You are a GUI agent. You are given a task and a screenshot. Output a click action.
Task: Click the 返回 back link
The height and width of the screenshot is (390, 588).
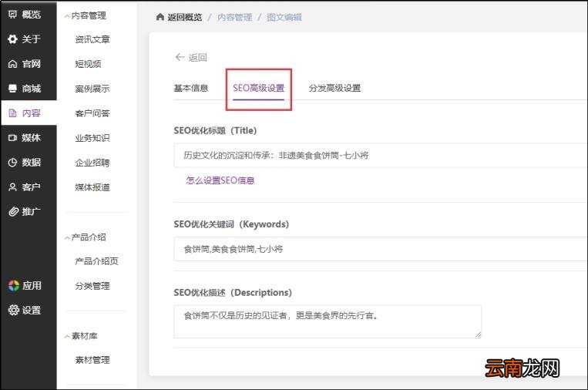pos(197,57)
